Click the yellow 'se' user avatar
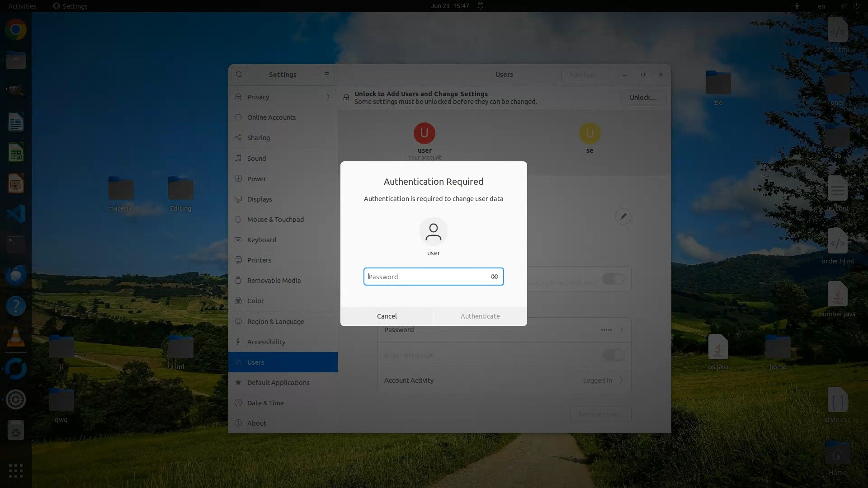The height and width of the screenshot is (488, 868). pos(590,133)
